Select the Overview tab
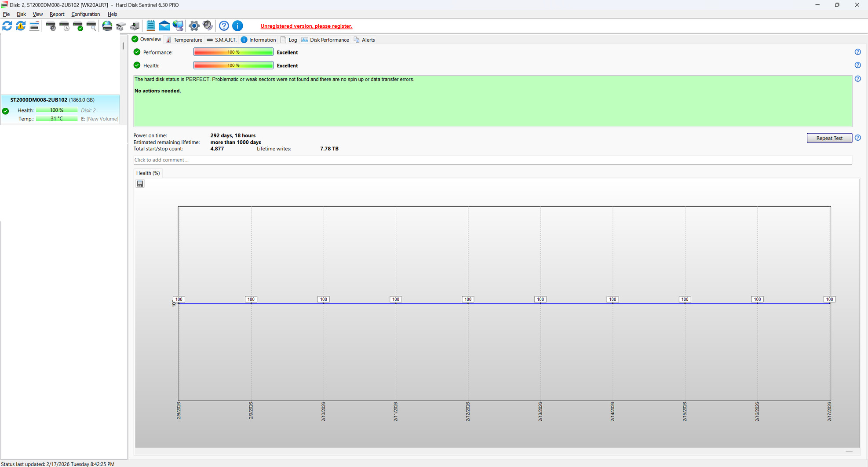Viewport: 868px width, 467px height. [x=146, y=40]
